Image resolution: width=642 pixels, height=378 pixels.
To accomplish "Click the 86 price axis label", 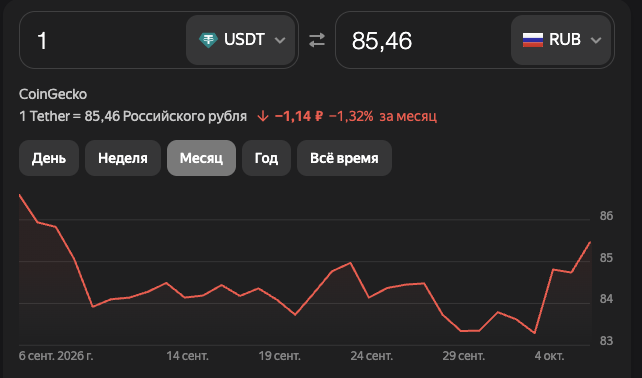I will [606, 216].
